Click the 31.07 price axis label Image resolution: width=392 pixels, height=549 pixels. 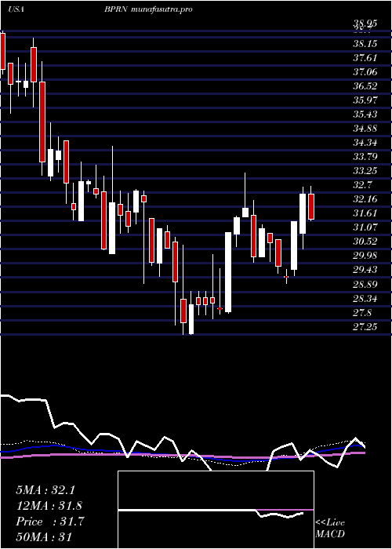tap(365, 227)
